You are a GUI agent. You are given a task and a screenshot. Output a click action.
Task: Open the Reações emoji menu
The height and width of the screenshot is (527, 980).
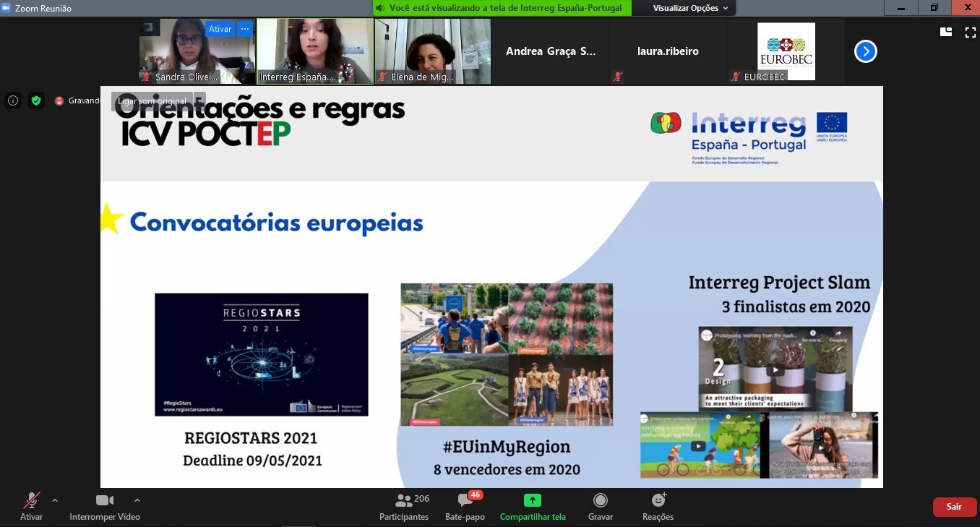tap(658, 507)
